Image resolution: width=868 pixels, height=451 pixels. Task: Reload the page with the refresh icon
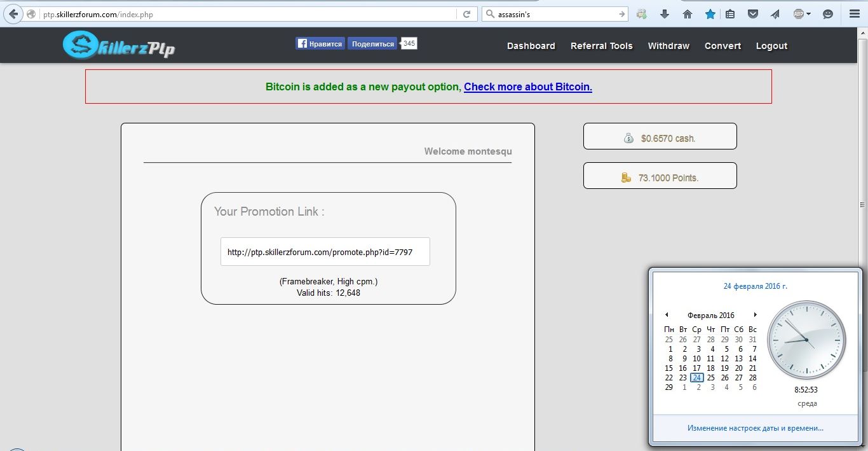466,14
